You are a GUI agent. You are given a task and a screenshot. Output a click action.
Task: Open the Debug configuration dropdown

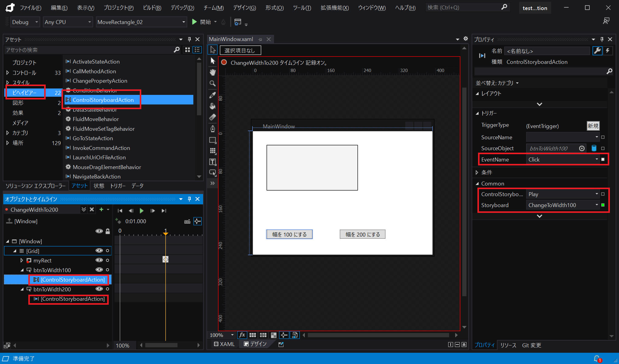tap(25, 22)
